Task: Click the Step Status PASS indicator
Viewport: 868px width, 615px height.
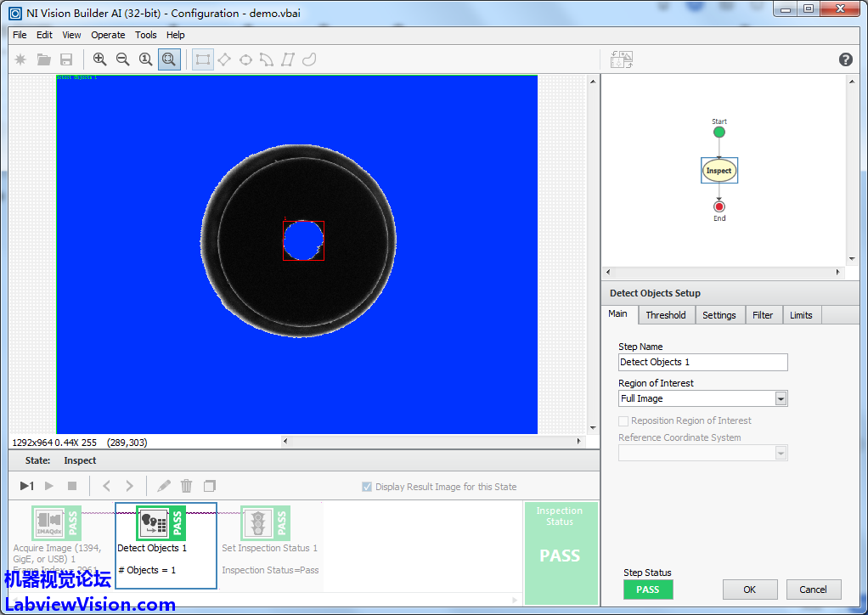Action: [648, 590]
